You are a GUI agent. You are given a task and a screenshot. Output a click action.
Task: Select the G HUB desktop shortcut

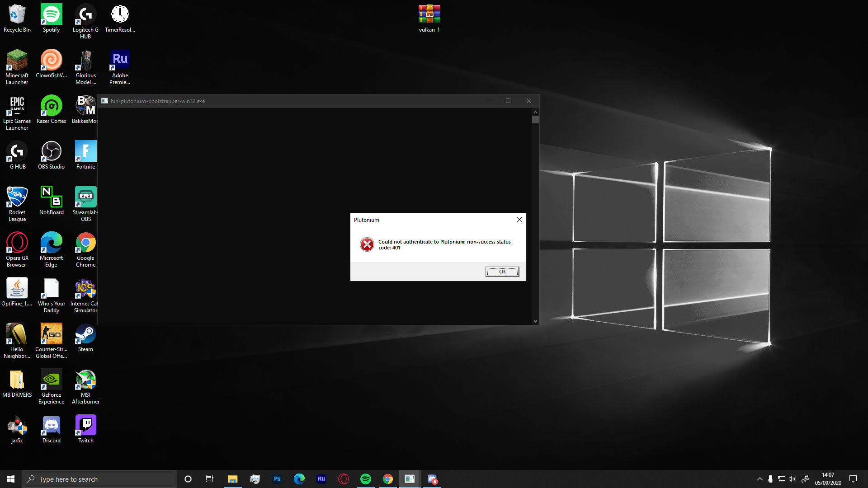tap(17, 155)
